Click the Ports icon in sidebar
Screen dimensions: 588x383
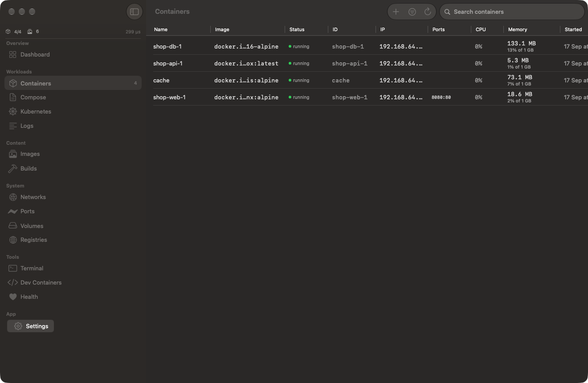13,211
